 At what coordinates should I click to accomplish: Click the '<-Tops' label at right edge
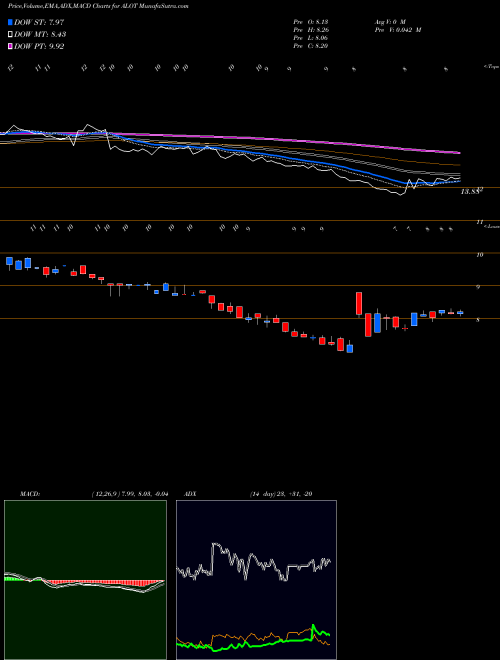coord(491,67)
